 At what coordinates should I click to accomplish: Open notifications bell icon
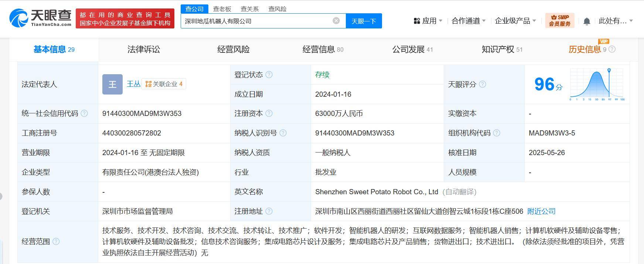click(x=587, y=21)
